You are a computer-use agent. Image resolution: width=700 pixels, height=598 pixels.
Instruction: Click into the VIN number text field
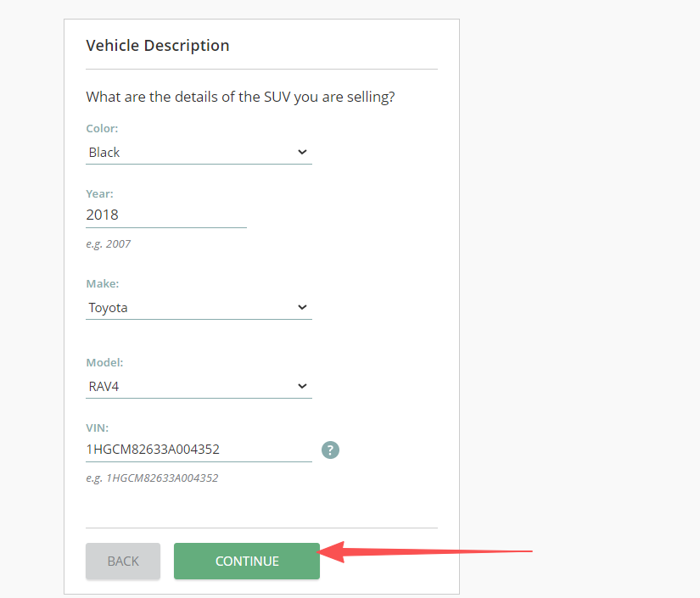[x=198, y=450]
